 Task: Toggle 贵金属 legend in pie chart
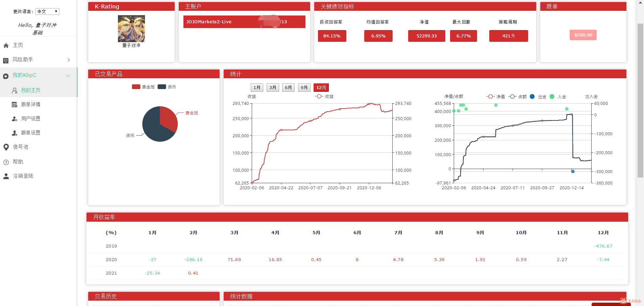tap(143, 87)
